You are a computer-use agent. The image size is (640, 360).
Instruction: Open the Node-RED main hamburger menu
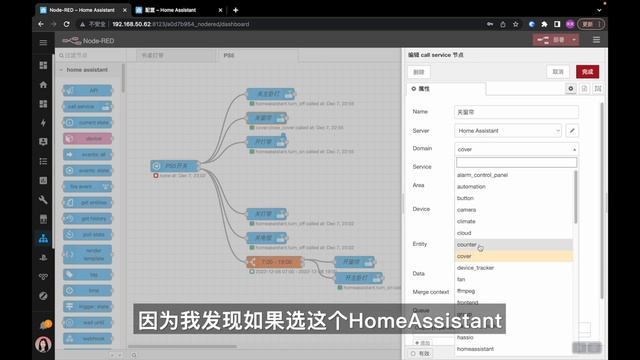tap(596, 40)
